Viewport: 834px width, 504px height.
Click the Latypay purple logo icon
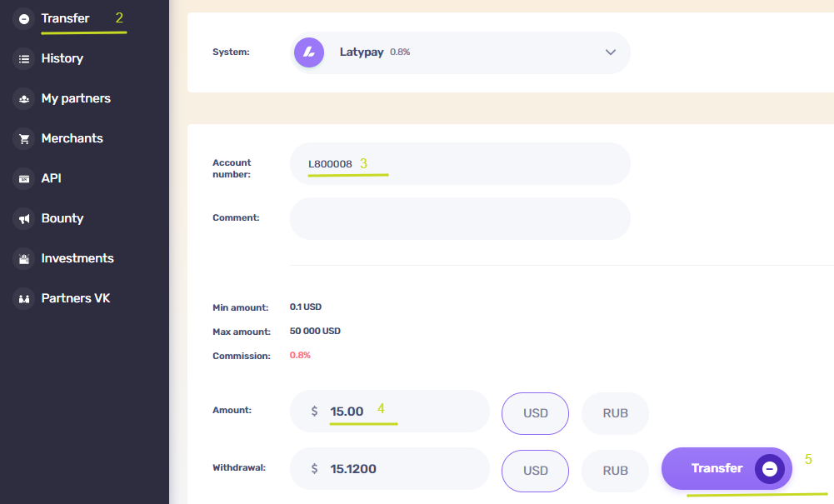click(309, 52)
